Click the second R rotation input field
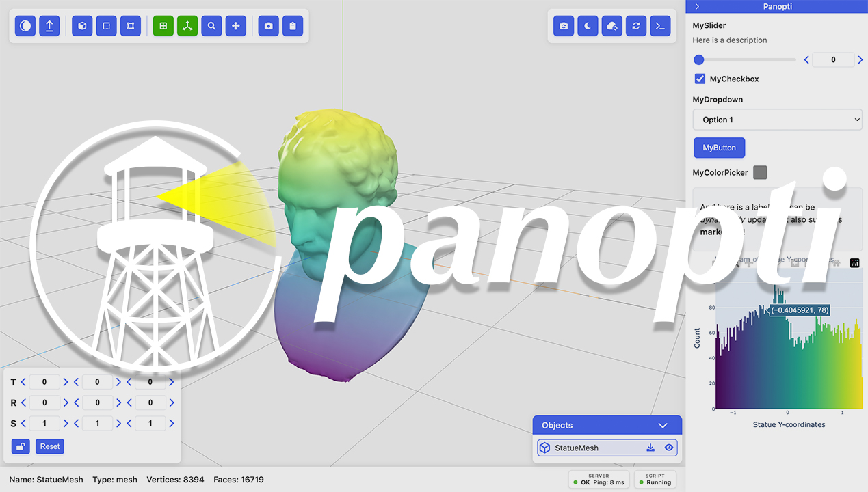Screen dimensions: 868x492 [x=97, y=402]
